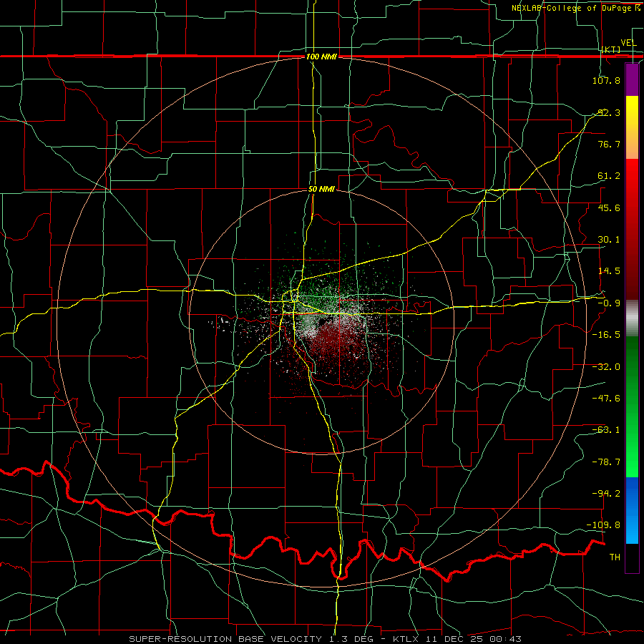The image size is (644, 644).
Task: Select the -16.5 legend value
Action: coord(606,335)
